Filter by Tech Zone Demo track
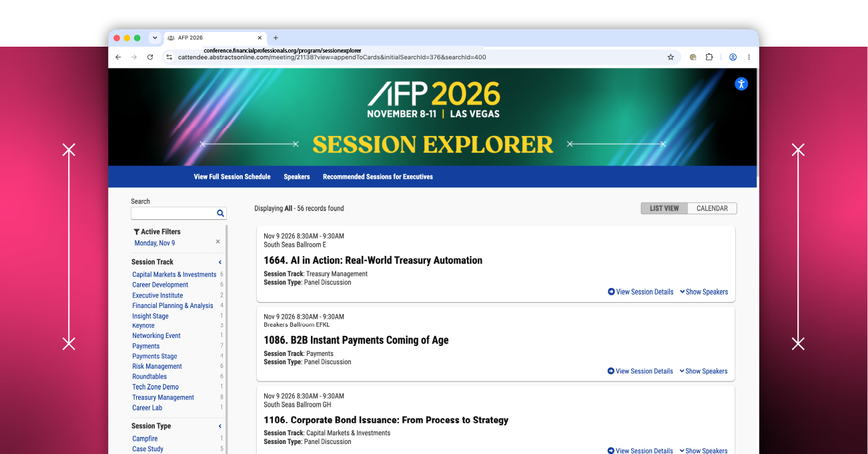Image resolution: width=868 pixels, height=454 pixels. (155, 387)
